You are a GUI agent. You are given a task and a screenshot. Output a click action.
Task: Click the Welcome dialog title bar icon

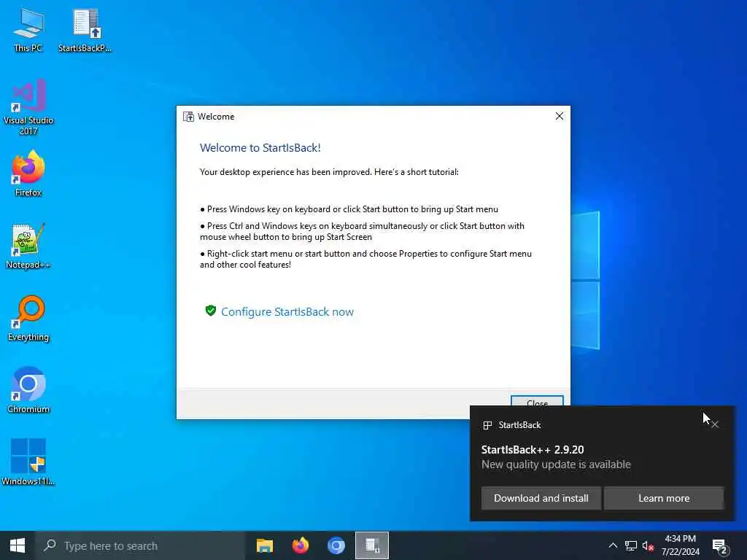click(x=189, y=117)
